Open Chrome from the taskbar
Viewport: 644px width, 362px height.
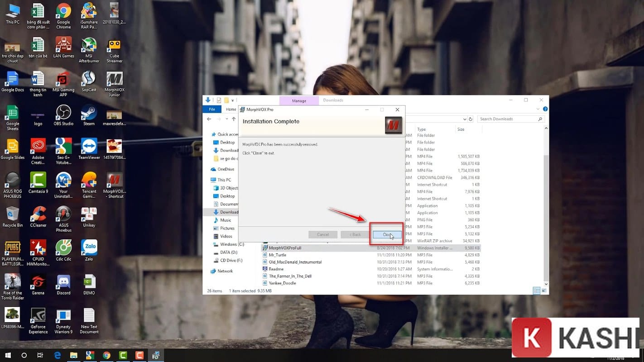(106, 355)
